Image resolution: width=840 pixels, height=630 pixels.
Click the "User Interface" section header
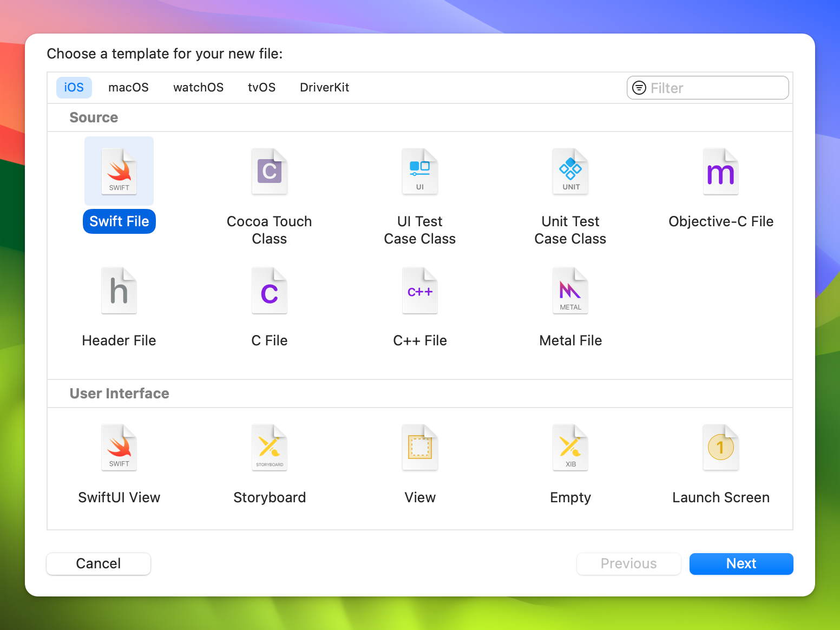(x=120, y=393)
